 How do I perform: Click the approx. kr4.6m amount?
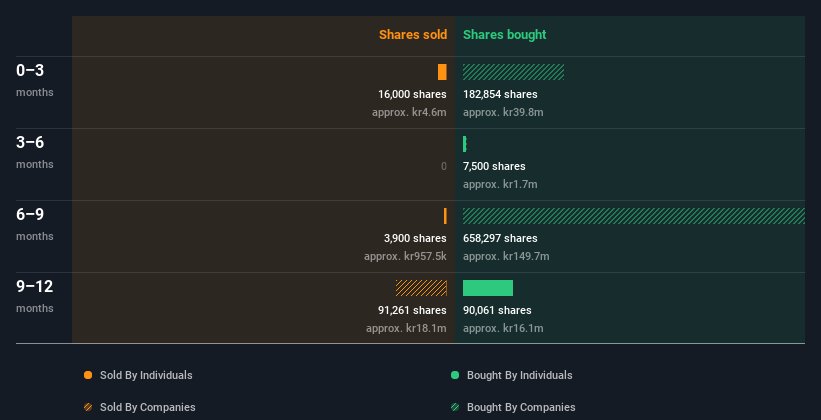click(409, 113)
